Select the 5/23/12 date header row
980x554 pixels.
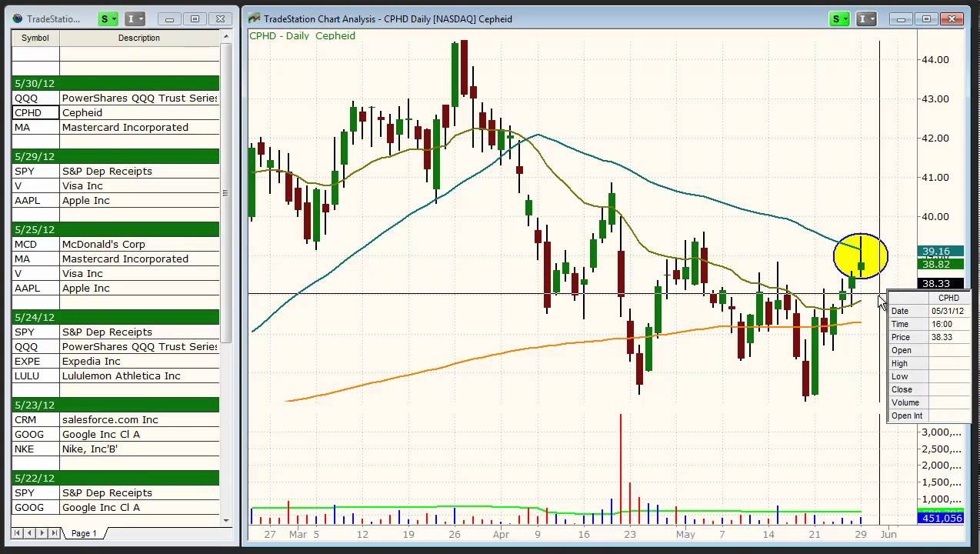coord(115,405)
